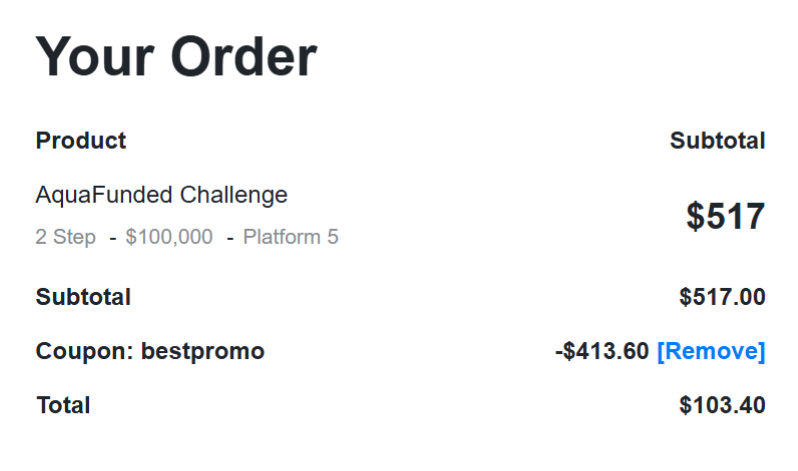
Task: Click the $103.40 total amount
Action: [x=722, y=405]
